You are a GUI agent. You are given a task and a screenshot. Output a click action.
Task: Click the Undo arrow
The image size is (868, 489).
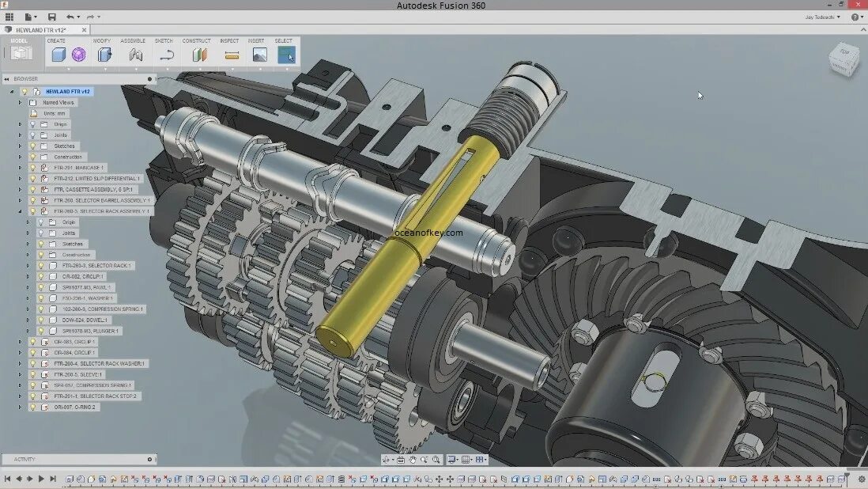70,17
